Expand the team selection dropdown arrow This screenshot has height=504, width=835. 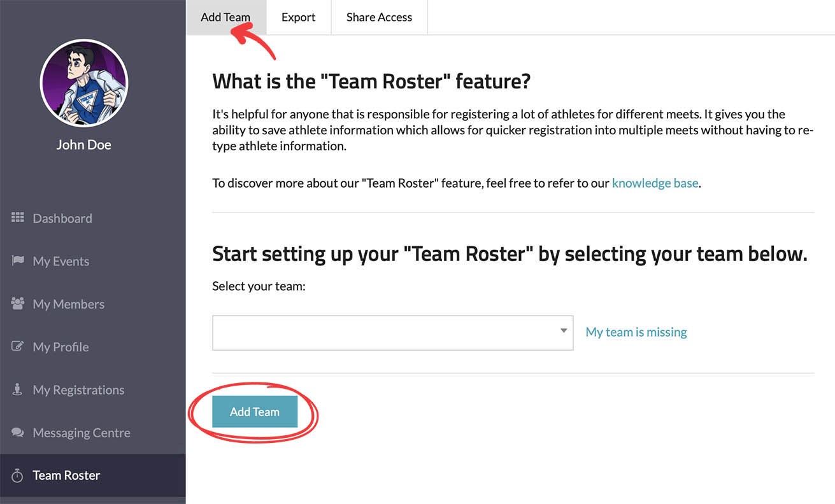click(563, 331)
